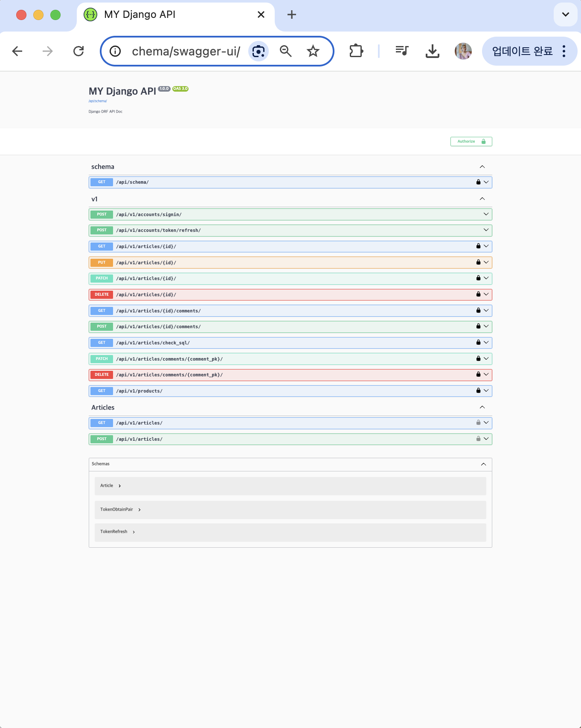Screen dimensions: 581x728
Task: Open the browser extensions puzzle icon
Action: pos(356,51)
